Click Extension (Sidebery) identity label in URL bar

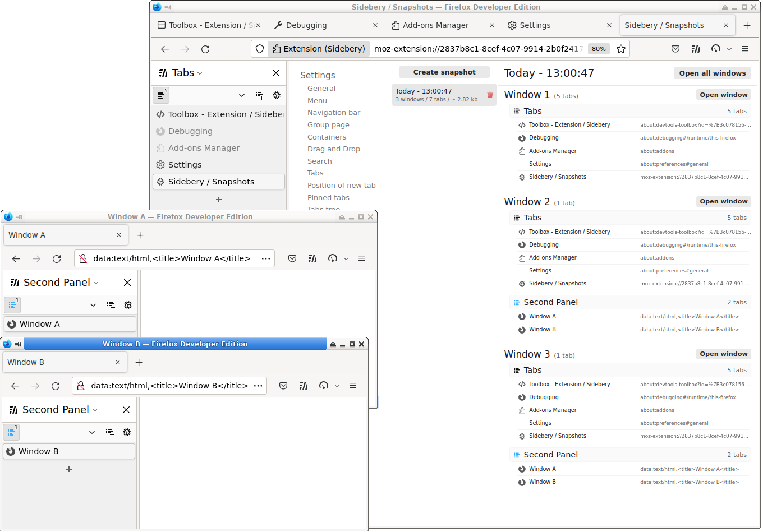coord(319,49)
